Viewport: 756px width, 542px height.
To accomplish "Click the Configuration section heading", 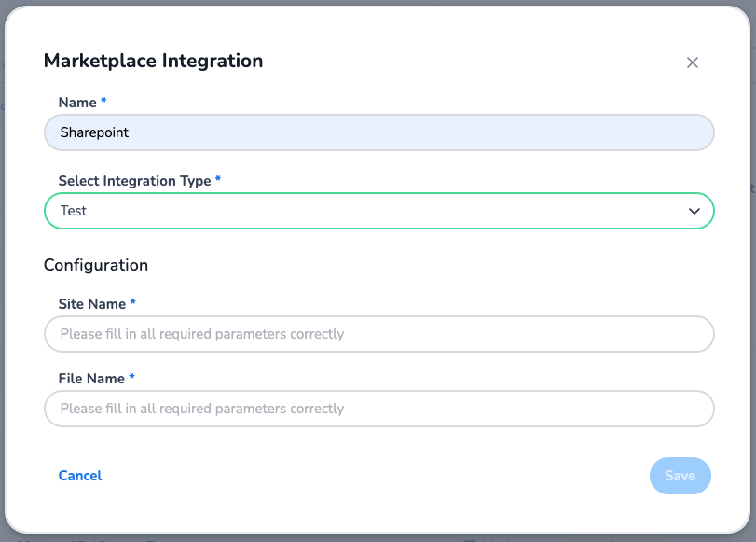I will 96,265.
